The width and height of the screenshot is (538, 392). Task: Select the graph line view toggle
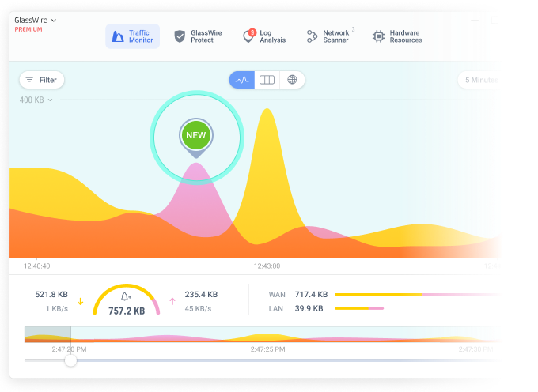[x=242, y=80]
